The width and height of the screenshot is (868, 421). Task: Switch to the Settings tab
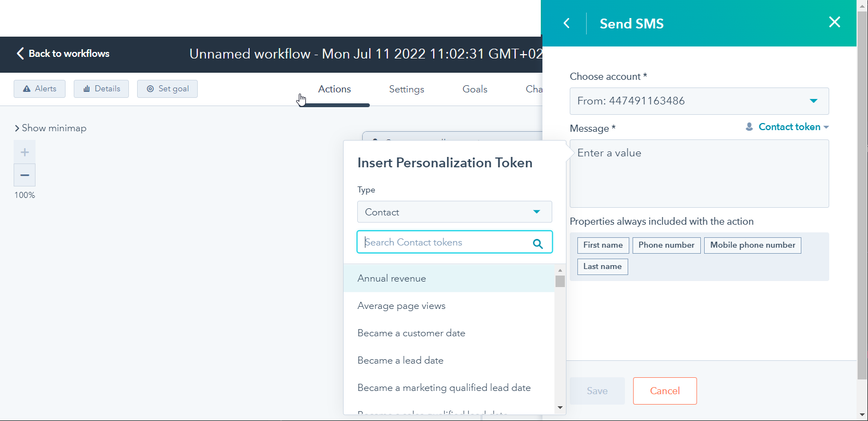click(406, 89)
